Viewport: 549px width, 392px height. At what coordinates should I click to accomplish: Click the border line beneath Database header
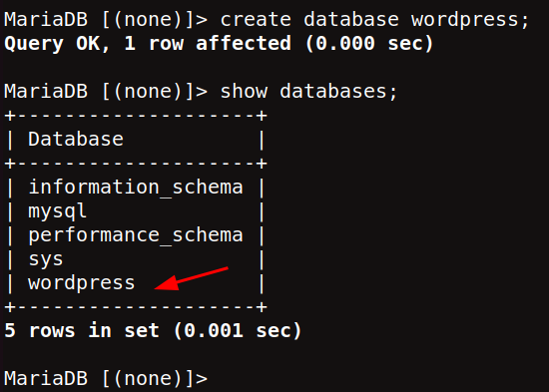point(136,164)
